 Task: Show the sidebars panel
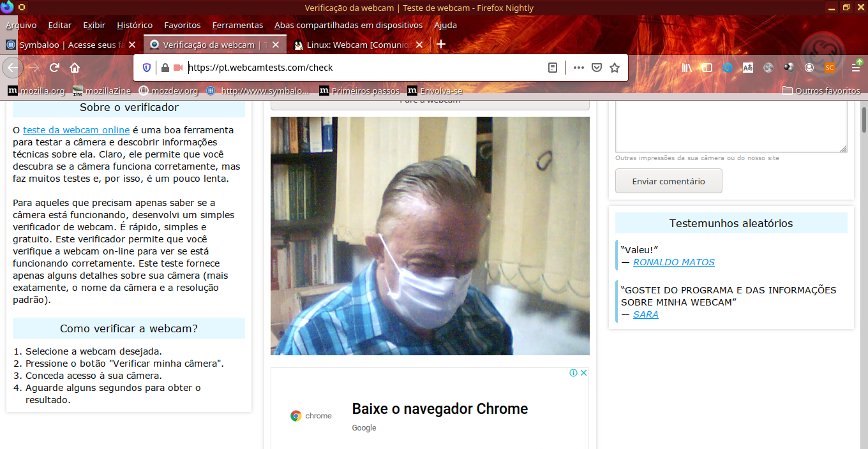(707, 68)
